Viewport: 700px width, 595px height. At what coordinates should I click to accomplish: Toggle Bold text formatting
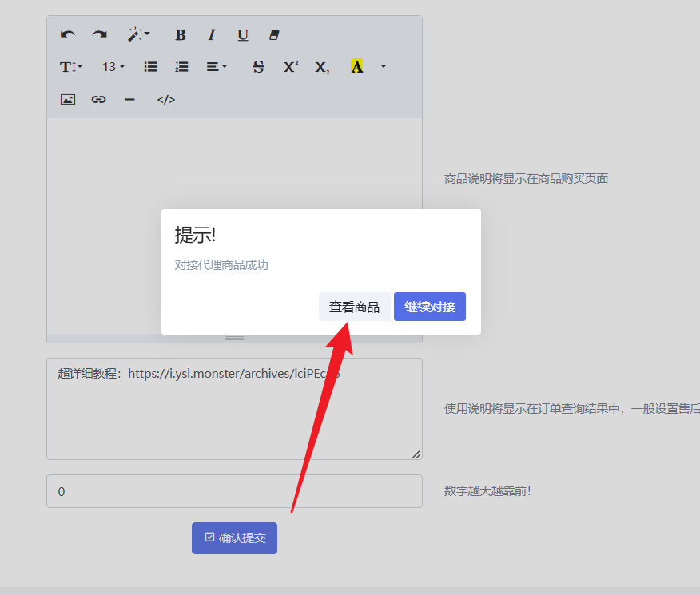[180, 35]
